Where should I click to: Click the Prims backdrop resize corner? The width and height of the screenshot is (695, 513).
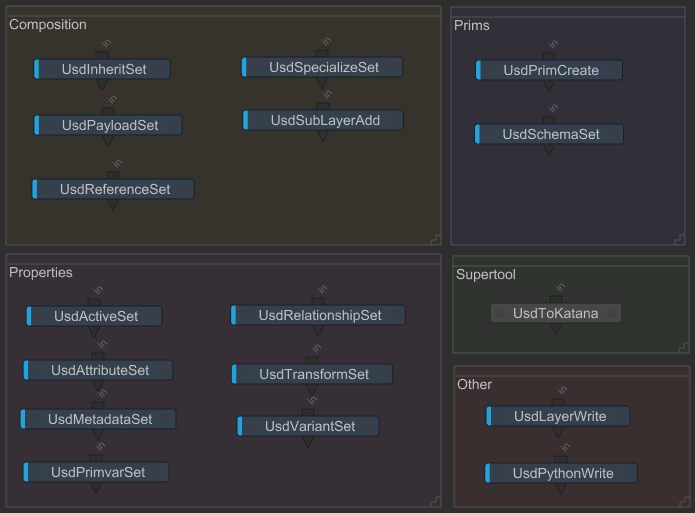coord(680,238)
